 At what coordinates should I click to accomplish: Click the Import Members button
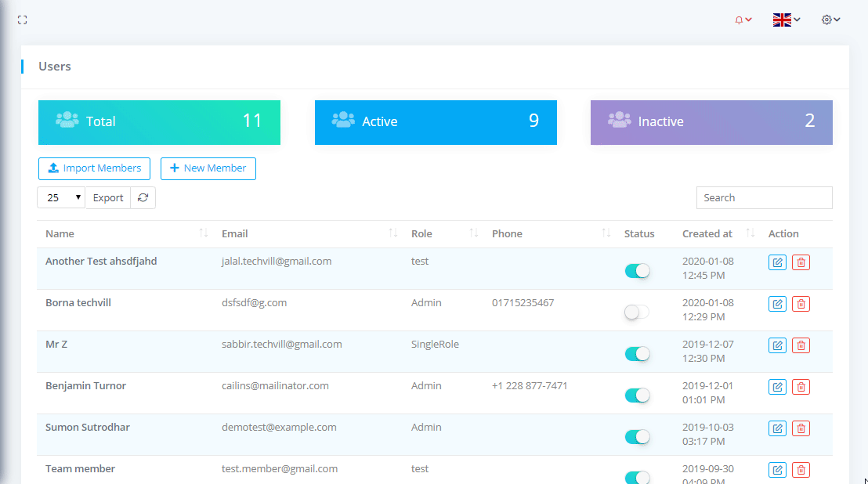(x=94, y=168)
